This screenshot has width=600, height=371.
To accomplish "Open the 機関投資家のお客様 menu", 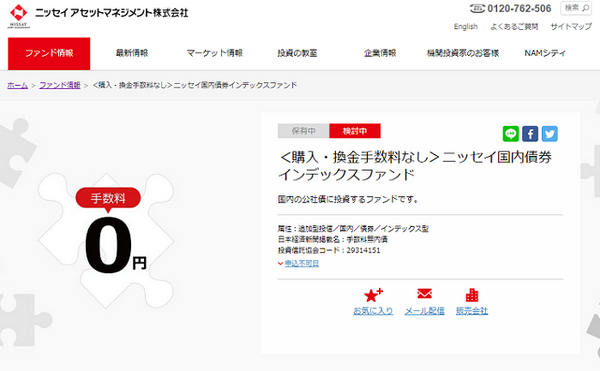I will click(x=463, y=53).
